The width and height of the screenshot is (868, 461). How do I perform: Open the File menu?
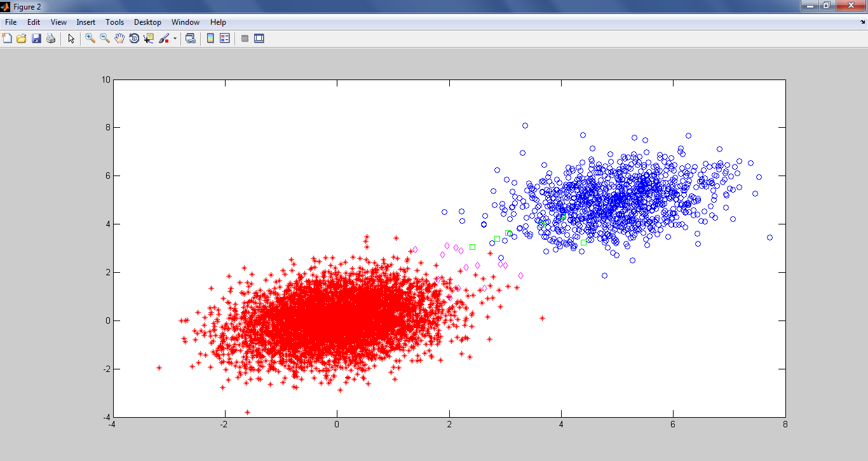tap(11, 22)
